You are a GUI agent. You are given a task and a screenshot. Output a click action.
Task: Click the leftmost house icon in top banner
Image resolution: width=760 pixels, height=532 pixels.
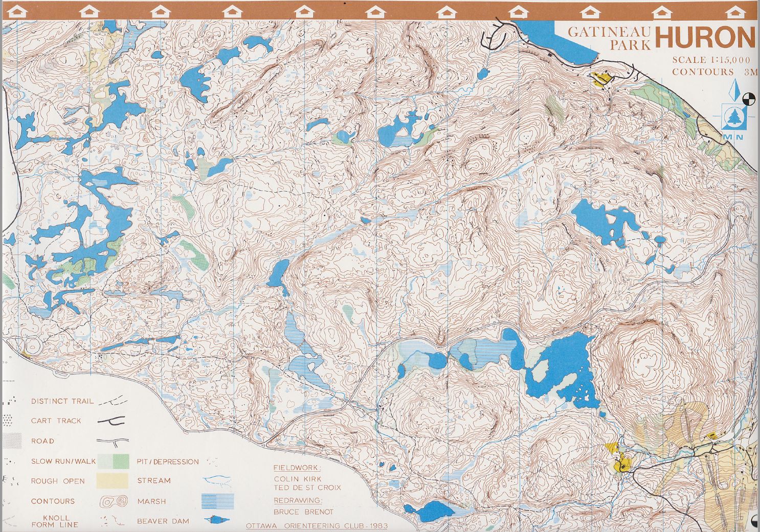click(x=17, y=11)
